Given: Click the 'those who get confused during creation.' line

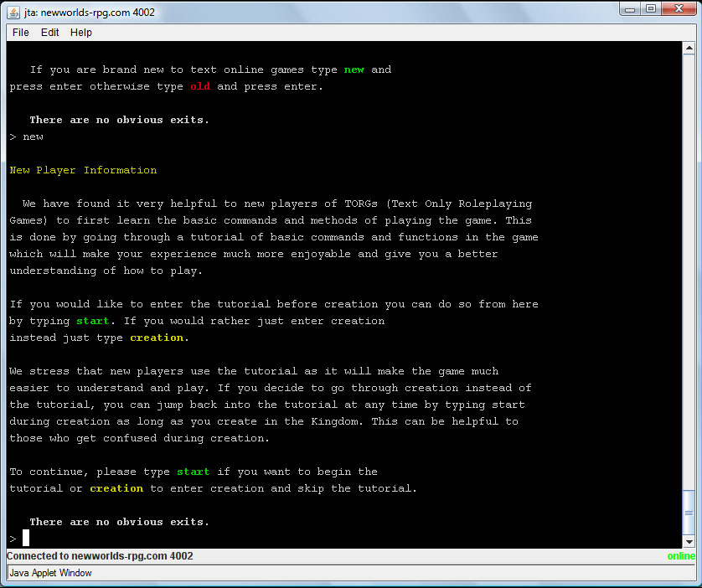Looking at the screenshot, I should (139, 438).
